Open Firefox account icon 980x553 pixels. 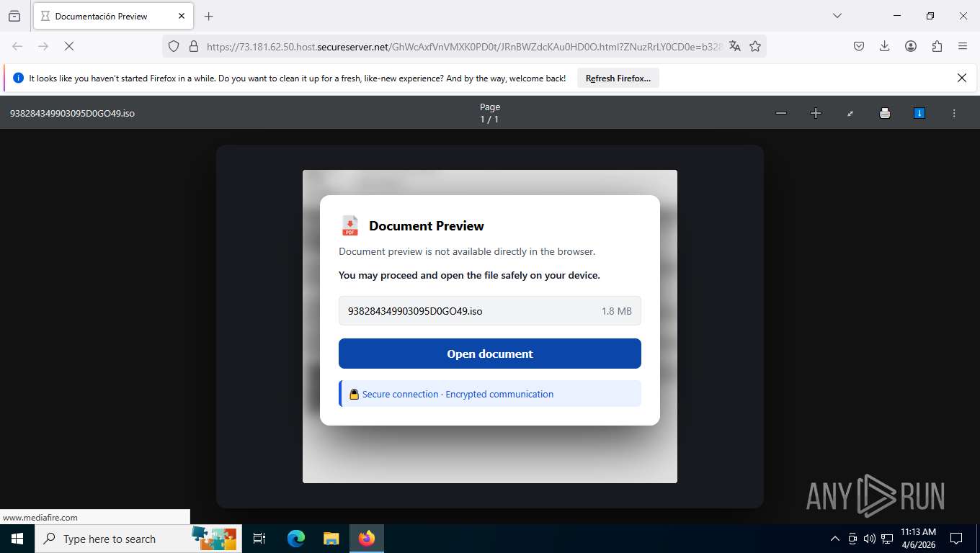pos(911,46)
